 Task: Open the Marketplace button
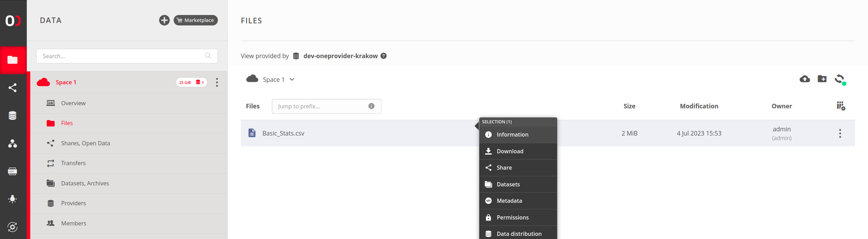pos(196,20)
